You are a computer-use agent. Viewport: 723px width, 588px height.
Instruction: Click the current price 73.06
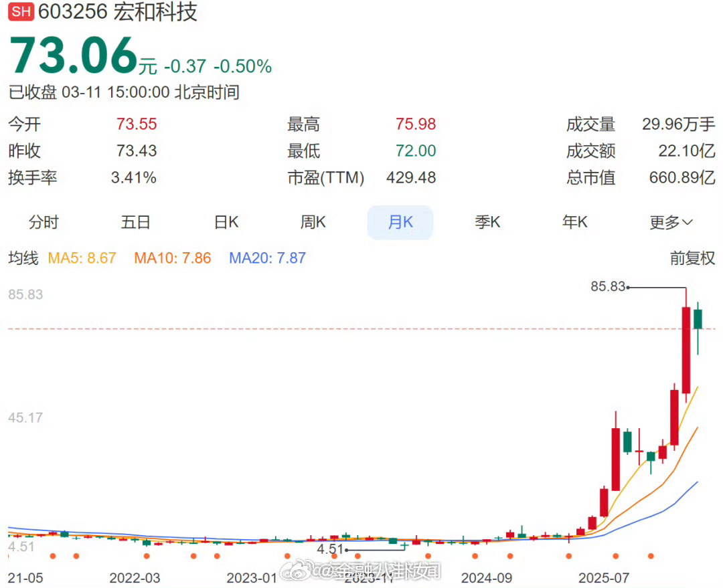(x=74, y=56)
